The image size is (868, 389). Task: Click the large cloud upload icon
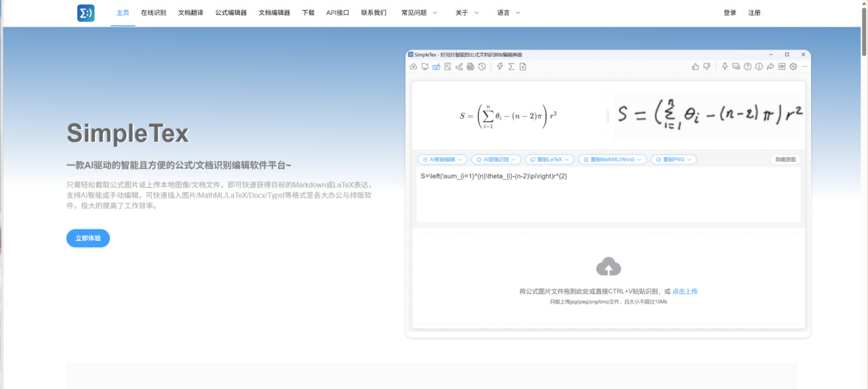pyautogui.click(x=608, y=266)
